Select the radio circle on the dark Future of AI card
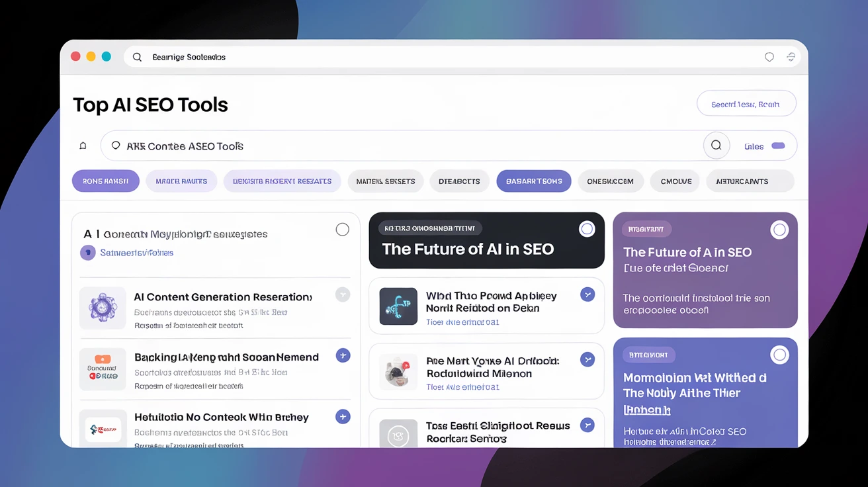This screenshot has height=487, width=868. [x=587, y=228]
